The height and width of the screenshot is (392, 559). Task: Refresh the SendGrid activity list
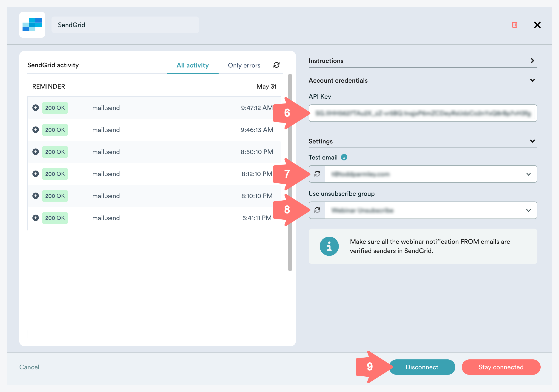[x=276, y=65]
